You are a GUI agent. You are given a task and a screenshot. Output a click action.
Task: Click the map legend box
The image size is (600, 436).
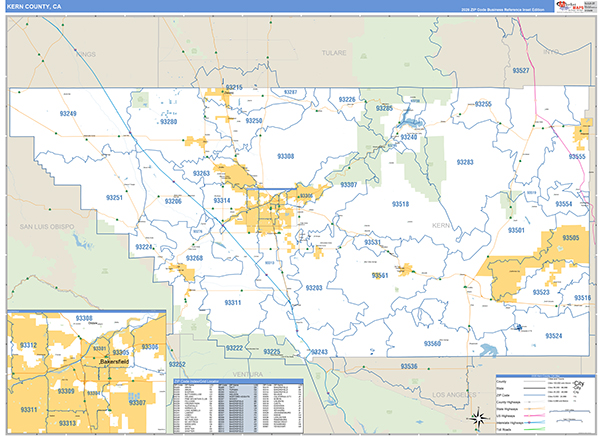[x=546, y=404]
